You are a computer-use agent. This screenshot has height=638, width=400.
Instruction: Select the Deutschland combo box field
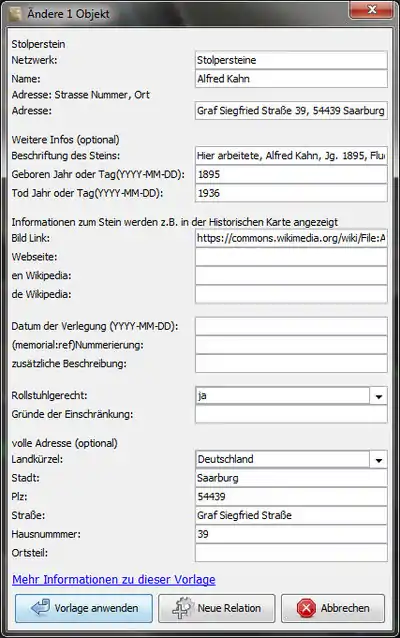point(282,459)
